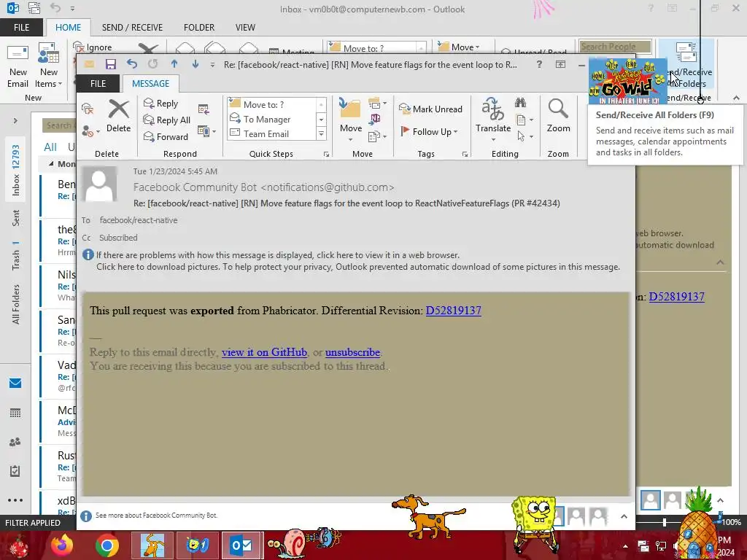747x560 pixels.
Task: Click the Zoom magnifier icon
Action: click(558, 116)
